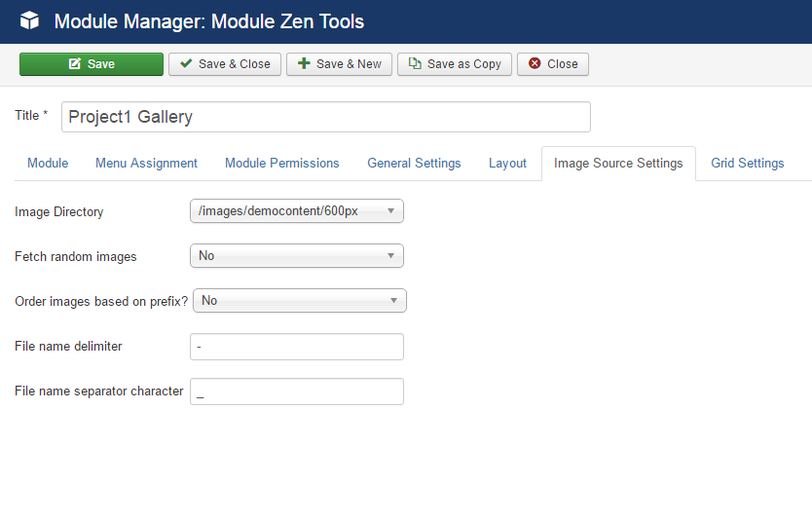This screenshot has height=522, width=812.
Task: Click the Joomla cube icon in header
Action: pyautogui.click(x=29, y=20)
